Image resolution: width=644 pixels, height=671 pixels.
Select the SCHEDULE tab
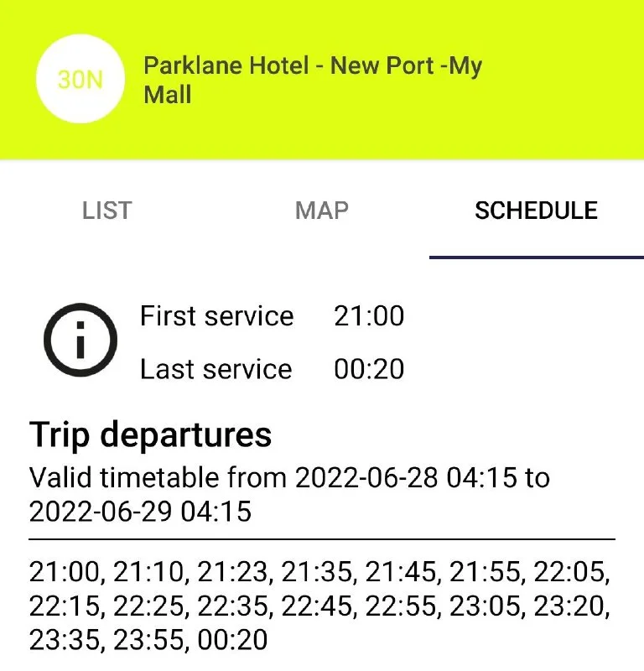tap(536, 211)
